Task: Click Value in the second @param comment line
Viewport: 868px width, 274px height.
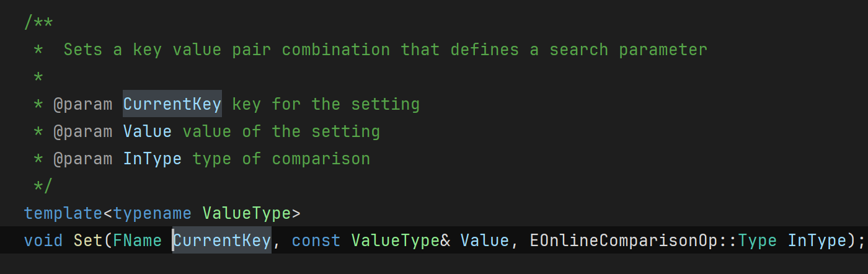Action: point(148,131)
